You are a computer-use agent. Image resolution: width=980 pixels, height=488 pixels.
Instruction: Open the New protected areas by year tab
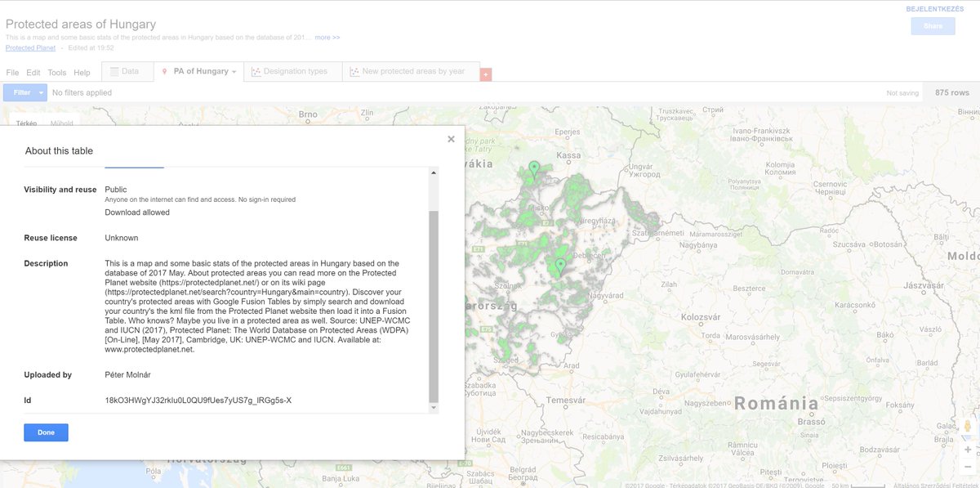click(x=411, y=71)
